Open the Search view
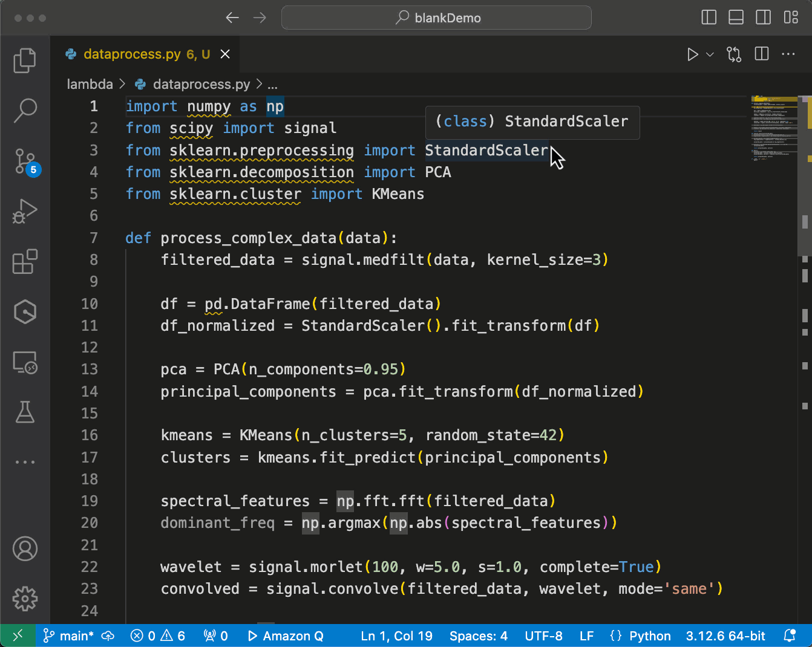The image size is (812, 647). tap(25, 111)
